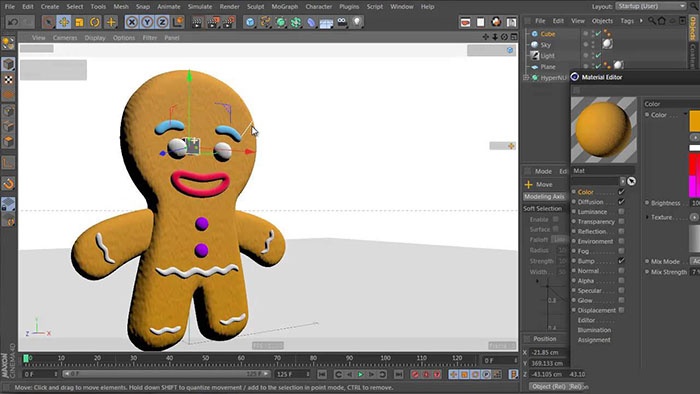Open the Assignment material settings

click(594, 340)
